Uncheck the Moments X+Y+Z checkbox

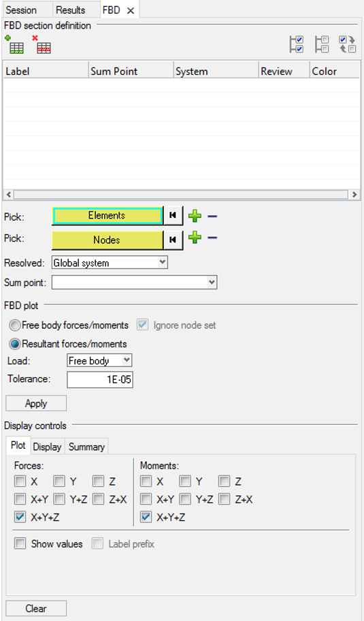pyautogui.click(x=146, y=517)
